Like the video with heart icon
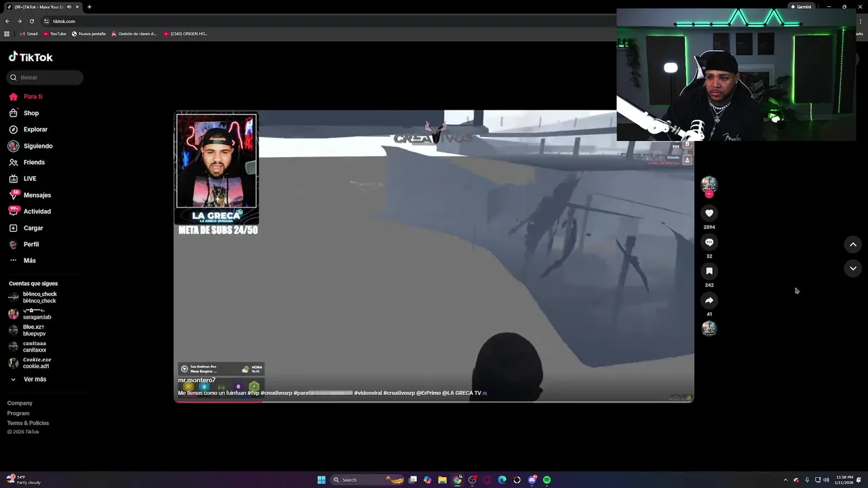This screenshot has height=488, width=868. tap(709, 213)
